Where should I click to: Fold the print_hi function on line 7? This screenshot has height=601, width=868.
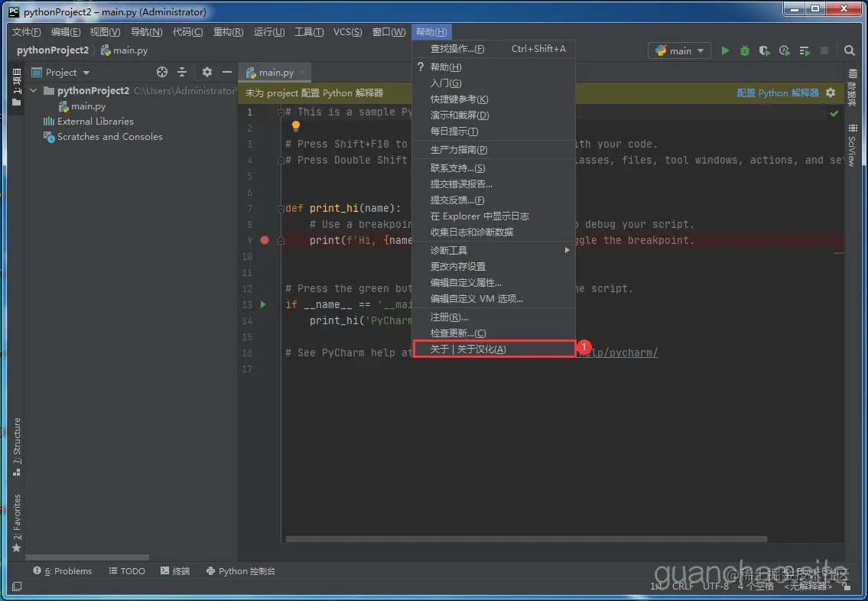tap(281, 209)
